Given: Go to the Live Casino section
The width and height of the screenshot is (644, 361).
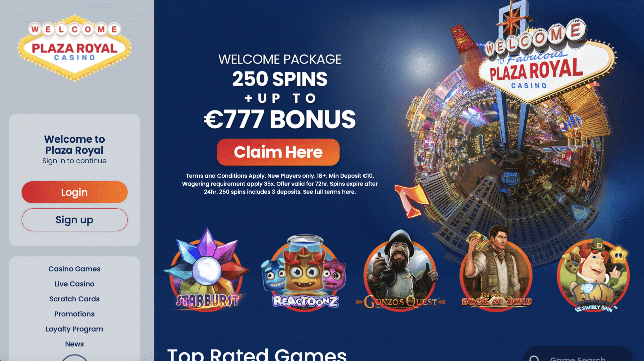Looking at the screenshot, I should coord(74,284).
